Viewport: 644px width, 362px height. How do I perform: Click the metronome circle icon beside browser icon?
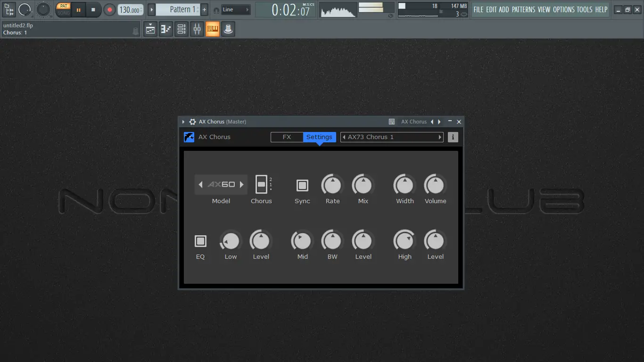(x=25, y=9)
